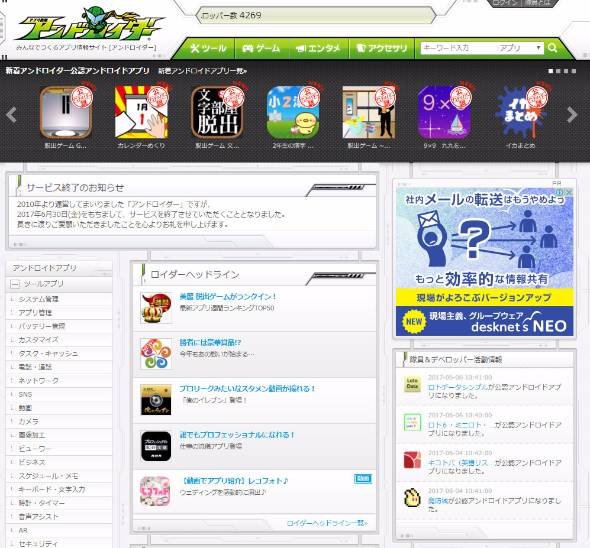Open ロイダーヘッドライン一覧 link
590x548 pixels.
pos(327,523)
